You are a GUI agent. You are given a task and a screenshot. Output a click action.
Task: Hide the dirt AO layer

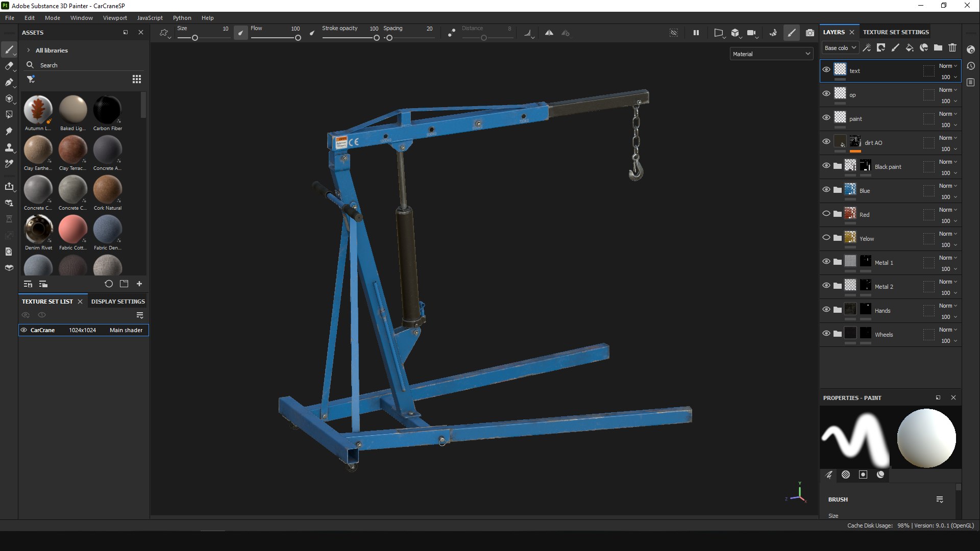[x=826, y=142]
